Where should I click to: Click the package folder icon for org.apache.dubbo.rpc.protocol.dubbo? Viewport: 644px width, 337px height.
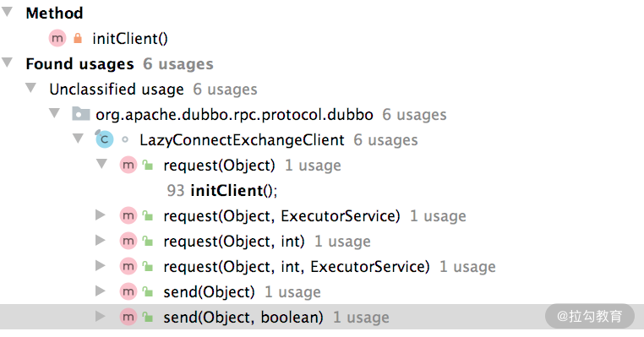pyautogui.click(x=81, y=114)
